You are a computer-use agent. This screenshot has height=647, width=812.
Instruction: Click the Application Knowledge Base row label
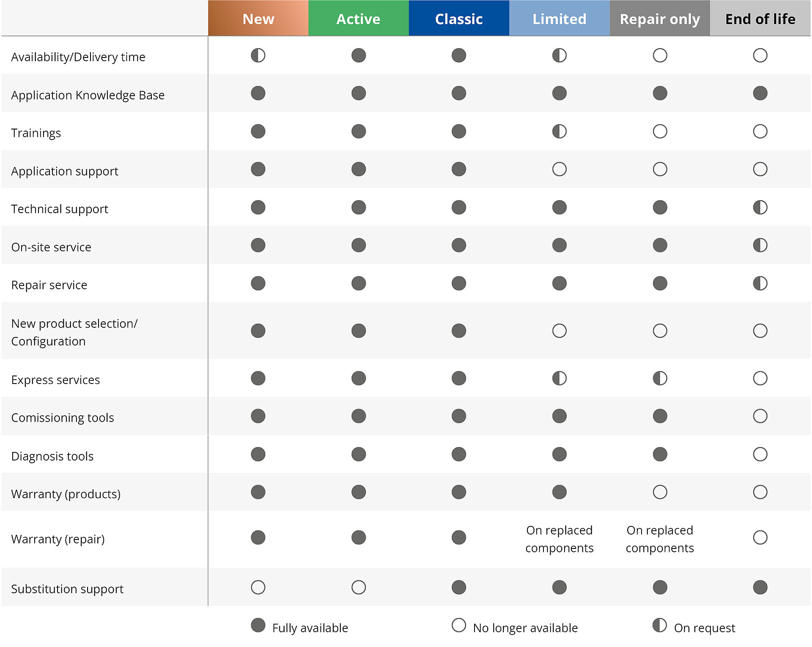[88, 95]
